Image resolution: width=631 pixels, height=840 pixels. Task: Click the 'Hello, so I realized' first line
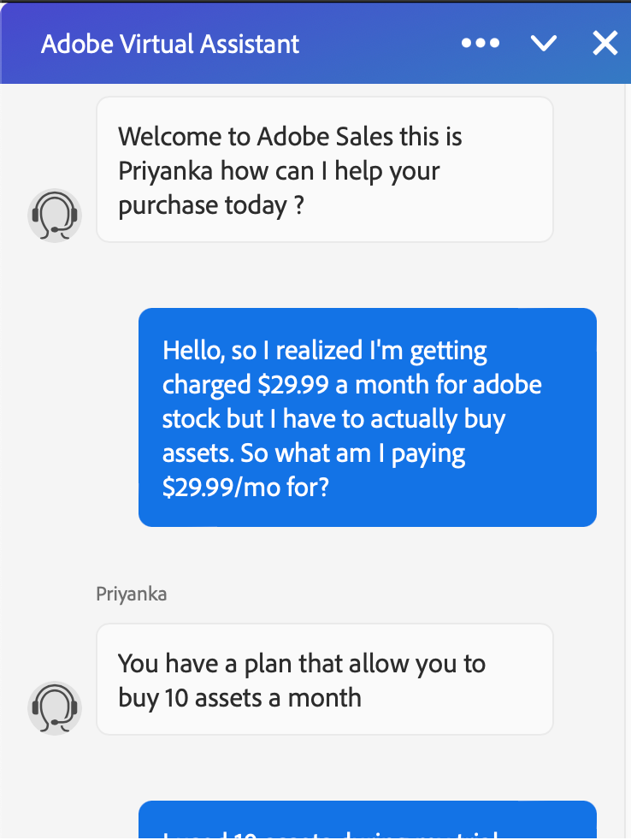[x=325, y=351]
